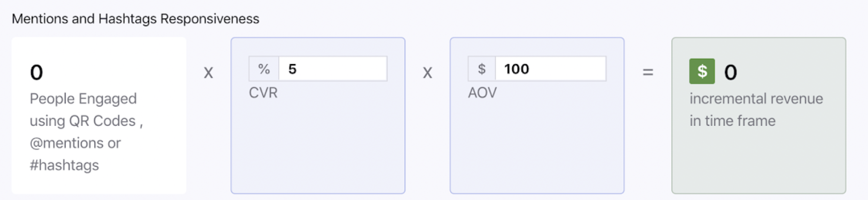This screenshot has height=200, width=868.
Task: Click the AOV label
Action: pyautogui.click(x=482, y=93)
